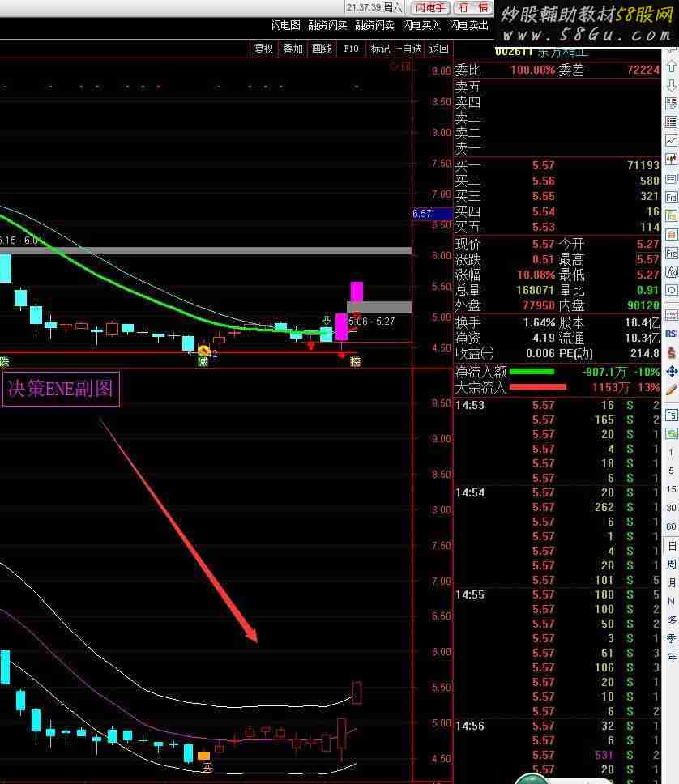Click the 叠加 overlay toolbar button

tap(293, 49)
